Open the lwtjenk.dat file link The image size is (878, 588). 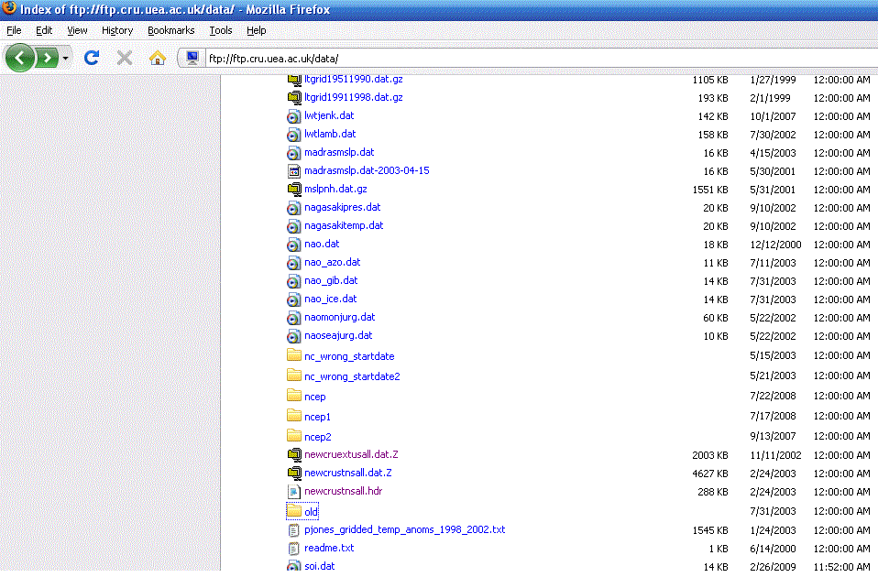click(x=329, y=115)
